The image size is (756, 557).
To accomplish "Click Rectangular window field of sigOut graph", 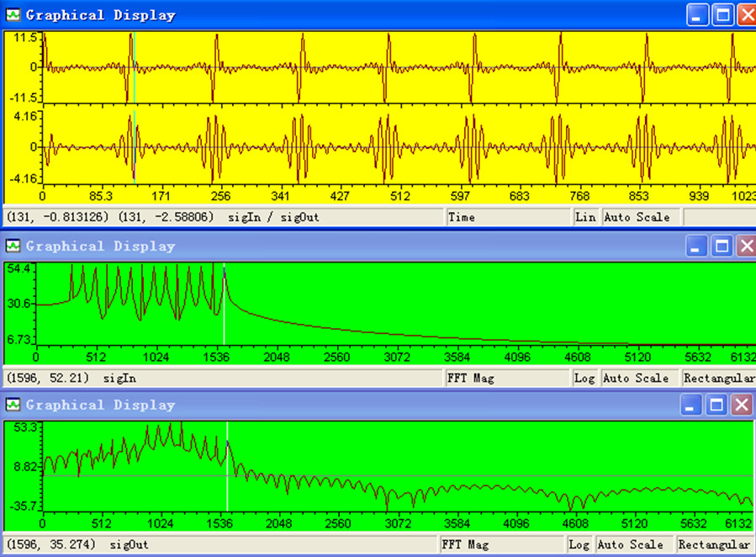I will click(714, 545).
